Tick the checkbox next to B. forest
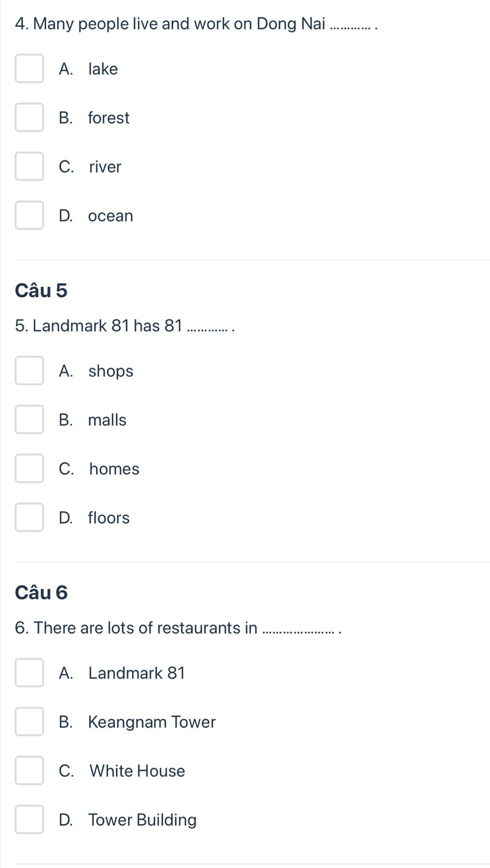This screenshot has width=490, height=868. (29, 118)
